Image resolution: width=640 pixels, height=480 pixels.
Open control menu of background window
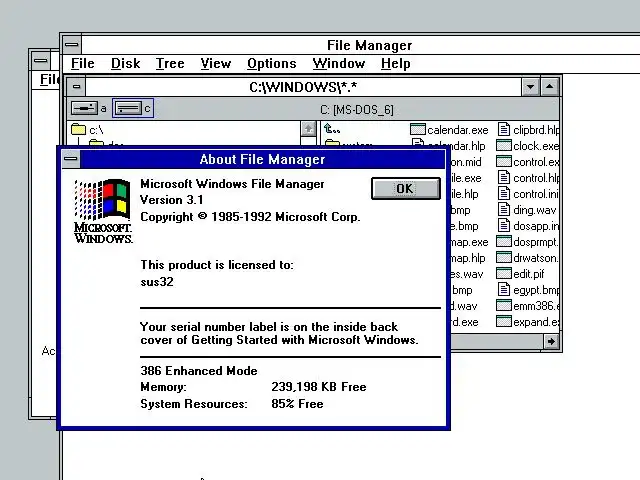(40, 61)
